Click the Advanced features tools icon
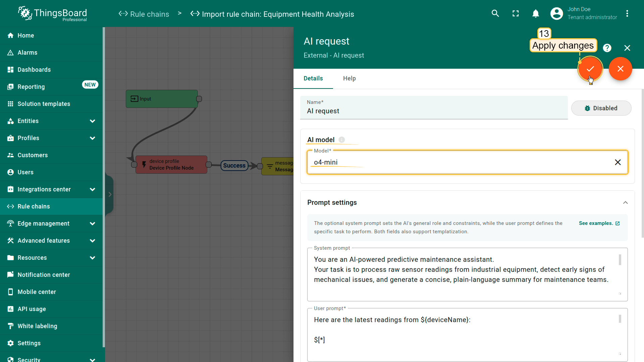 pos(10,241)
